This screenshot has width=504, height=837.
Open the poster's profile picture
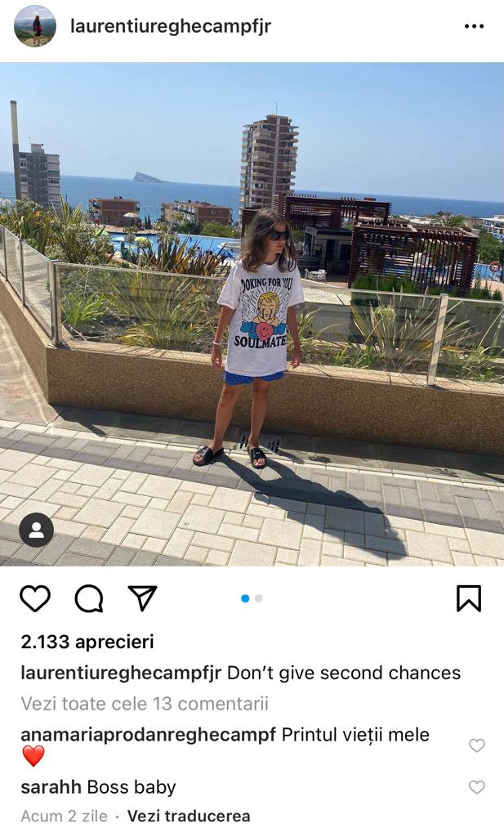coord(35,26)
